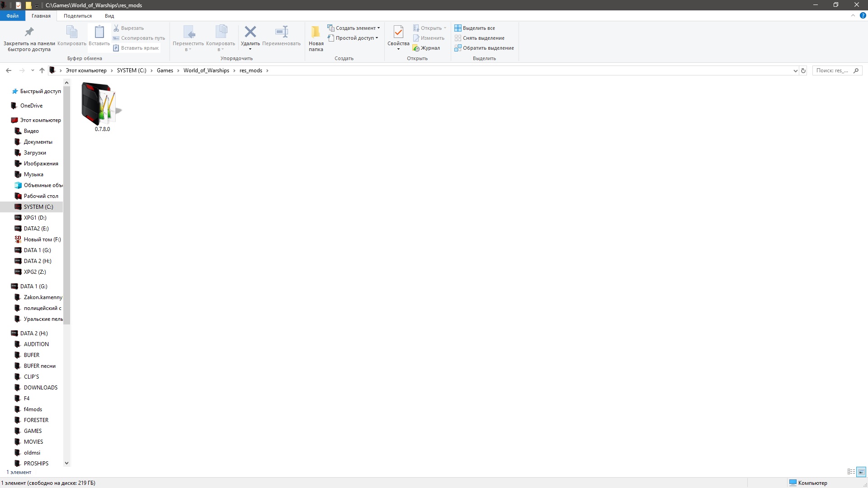Viewport: 868px width, 488px height.
Task: Click the Move to icon
Action: (x=189, y=32)
